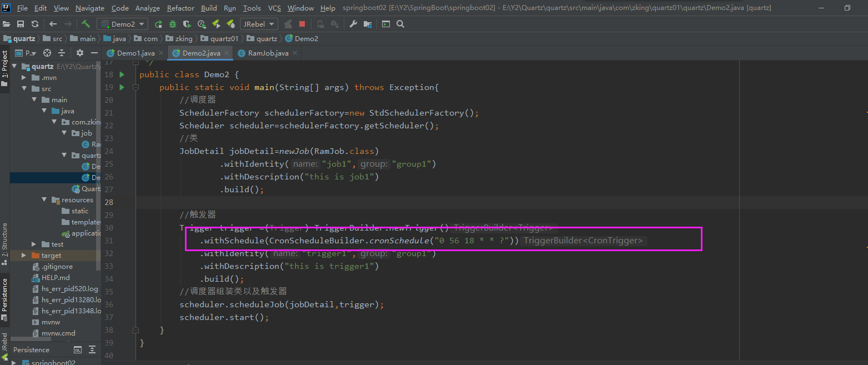Open the Demo2 run configuration dropdown
This screenshot has height=365, width=868.
tap(122, 24)
